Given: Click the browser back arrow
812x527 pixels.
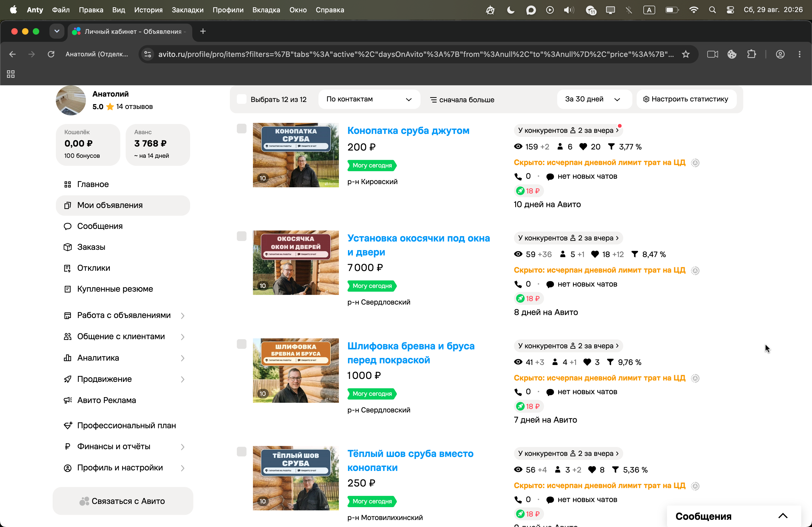Looking at the screenshot, I should (13, 54).
